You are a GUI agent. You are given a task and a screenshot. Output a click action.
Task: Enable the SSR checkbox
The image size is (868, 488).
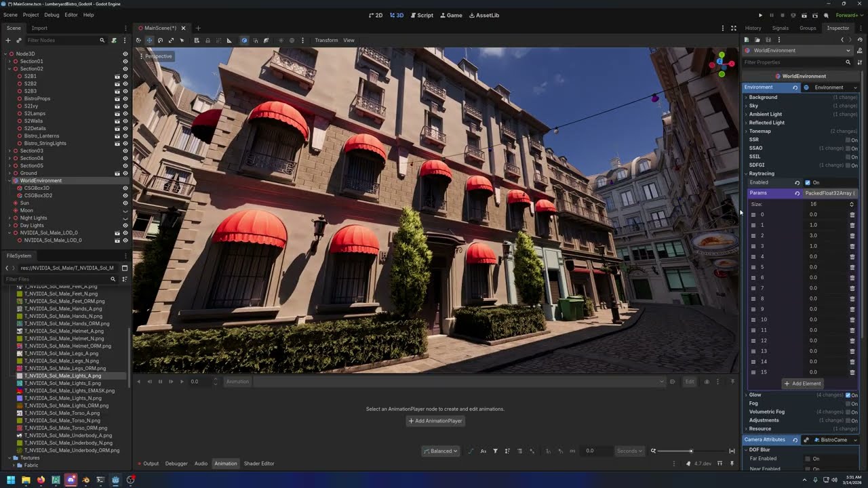(848, 140)
